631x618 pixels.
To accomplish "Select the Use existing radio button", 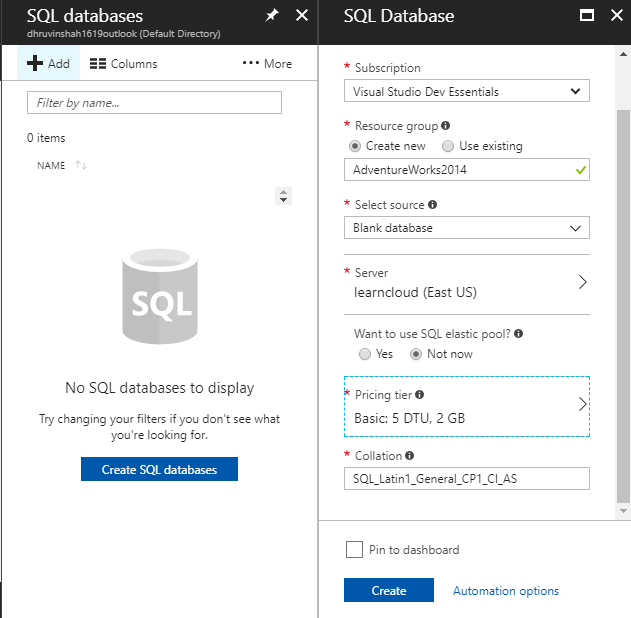I will (448, 146).
